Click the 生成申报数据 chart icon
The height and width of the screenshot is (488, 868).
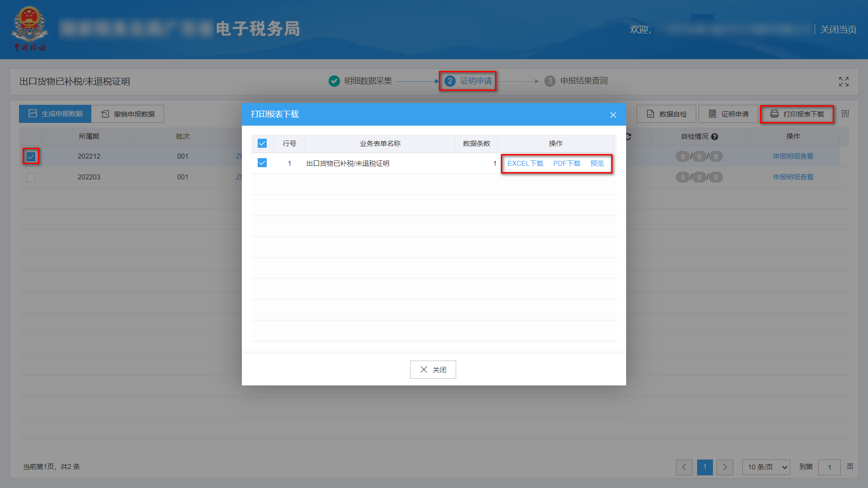click(33, 113)
